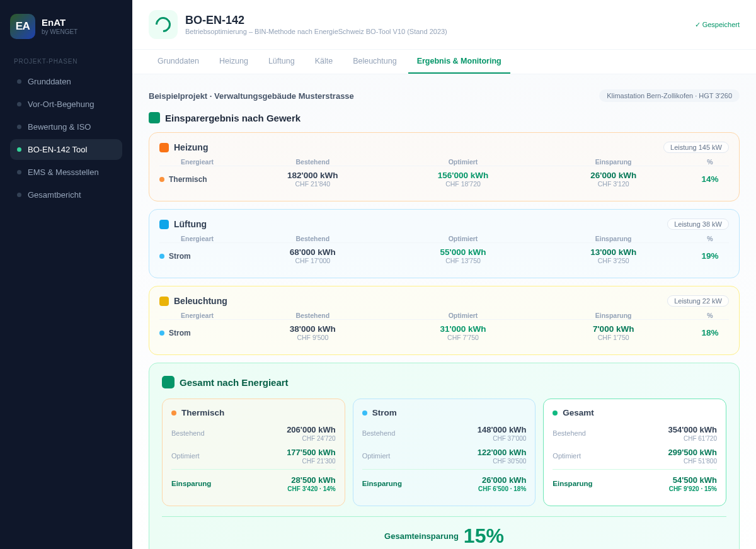Open EMS & Messstellen phase
Viewport: 756px width, 549px height.
click(66, 172)
